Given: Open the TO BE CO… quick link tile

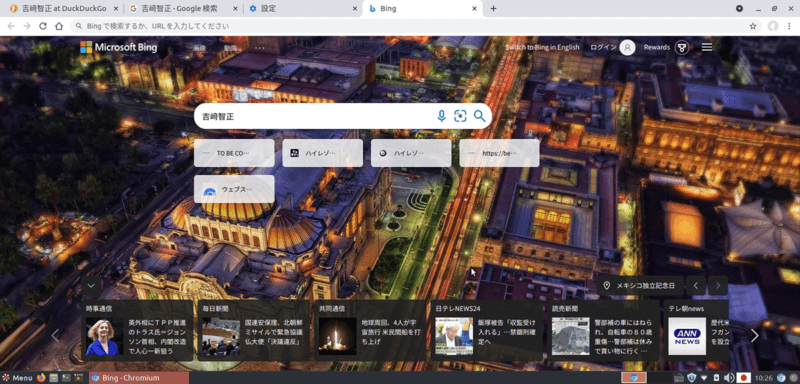Looking at the screenshot, I should click(234, 153).
